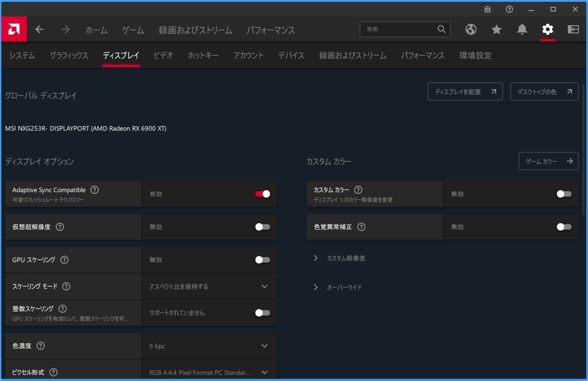
Task: Toggle 整数スケーリング switch
Action: [x=263, y=313]
